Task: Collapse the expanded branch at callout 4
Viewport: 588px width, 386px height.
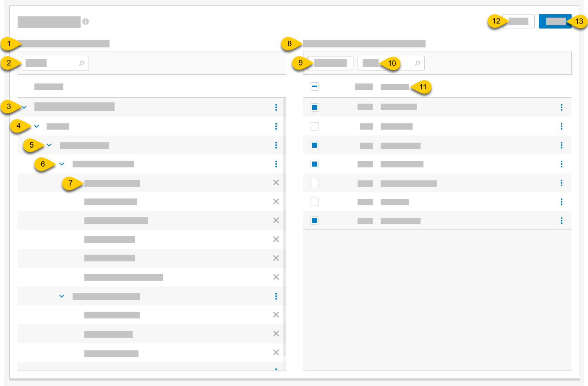Action: pos(37,126)
